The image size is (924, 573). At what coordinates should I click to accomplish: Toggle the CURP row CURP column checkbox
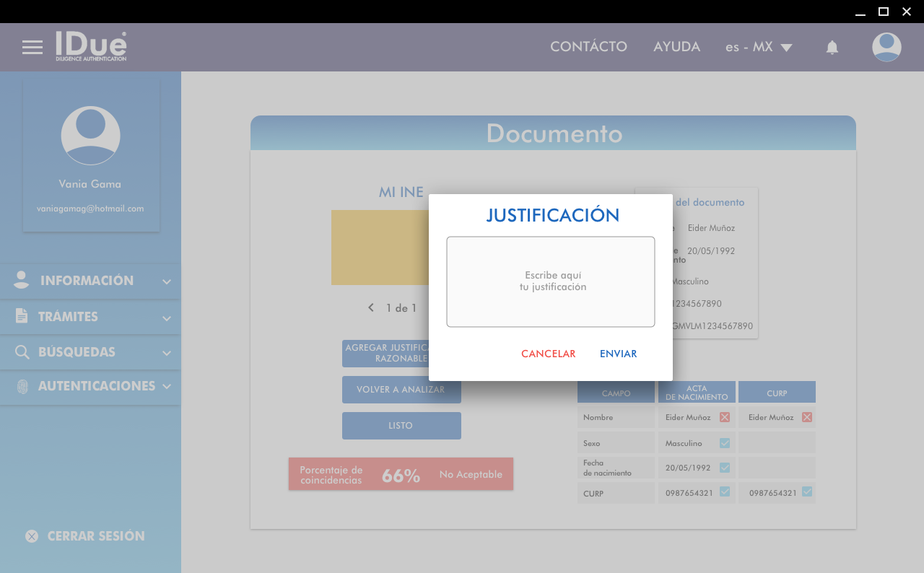(807, 492)
